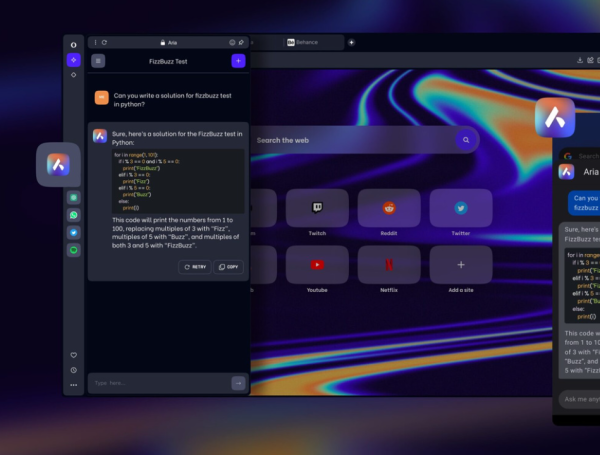Open history clock icon in sidebar
This screenshot has height=455, width=600.
click(x=73, y=370)
